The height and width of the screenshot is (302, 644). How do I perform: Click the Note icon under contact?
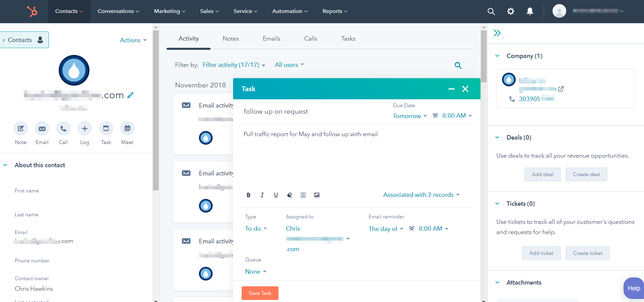coord(20,129)
